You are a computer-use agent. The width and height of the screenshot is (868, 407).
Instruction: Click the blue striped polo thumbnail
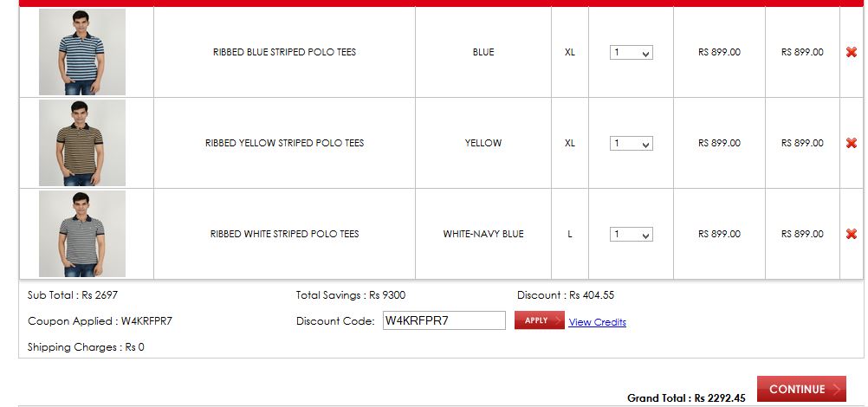82,52
